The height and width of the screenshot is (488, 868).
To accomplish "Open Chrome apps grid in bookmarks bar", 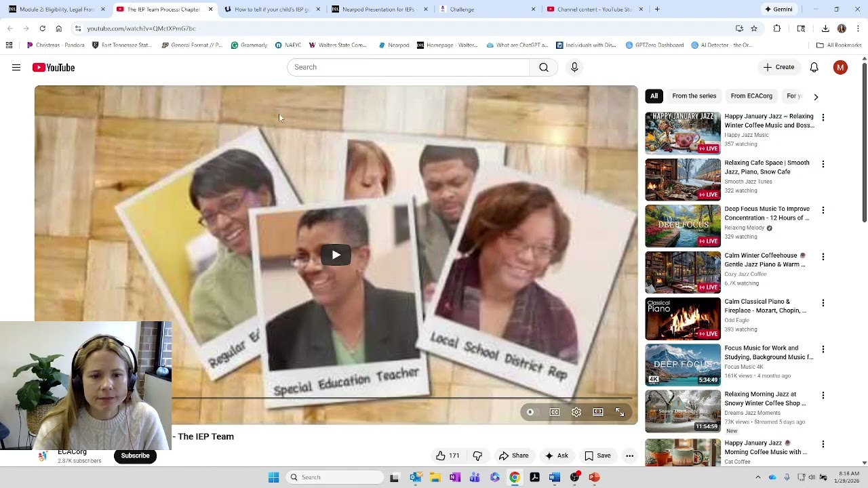I will pos(9,45).
